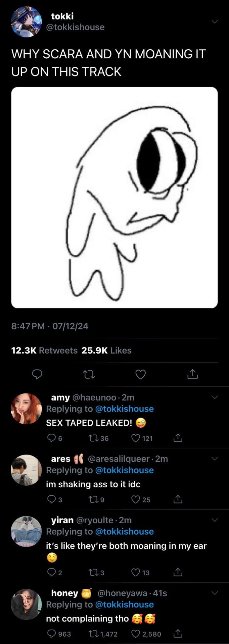Expand options chevron on honey's reply
The height and width of the screenshot is (644, 229).
coord(215,593)
